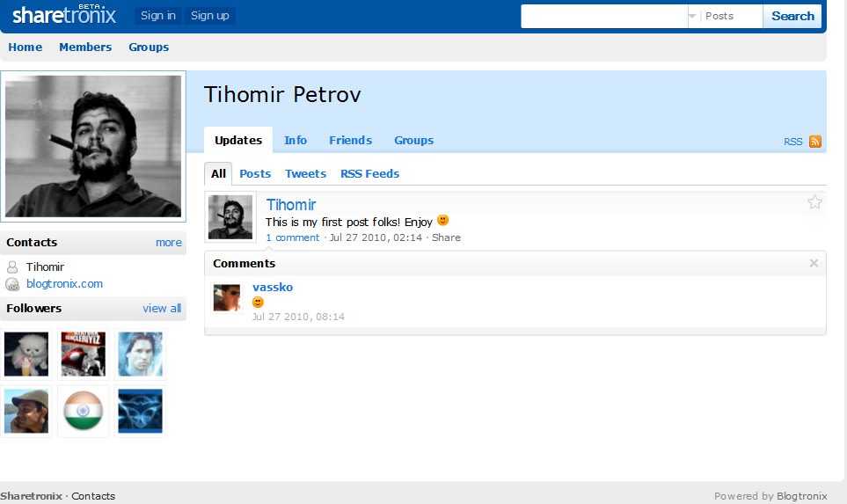Click the large profile photo
Screen dimensions: 847x504
pos(93,146)
